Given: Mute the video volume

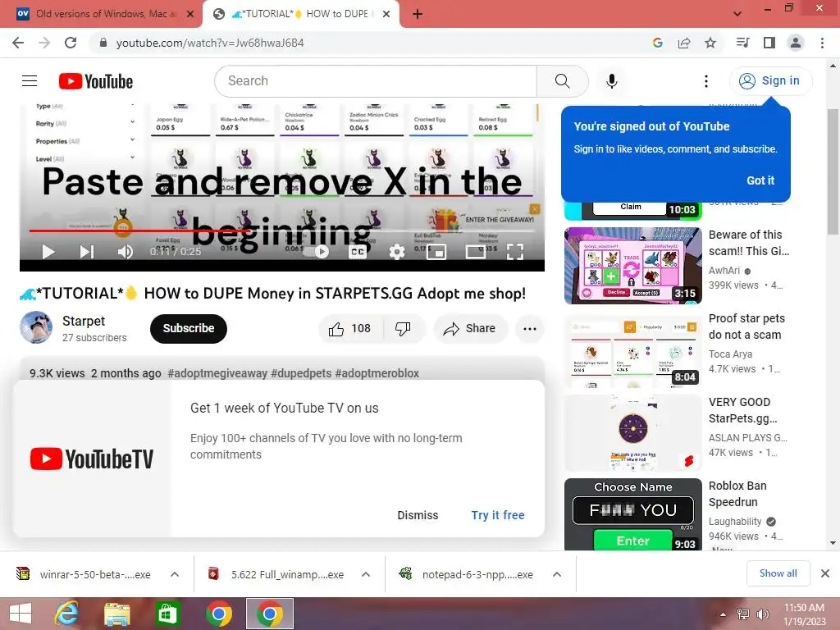Looking at the screenshot, I should coord(125,251).
